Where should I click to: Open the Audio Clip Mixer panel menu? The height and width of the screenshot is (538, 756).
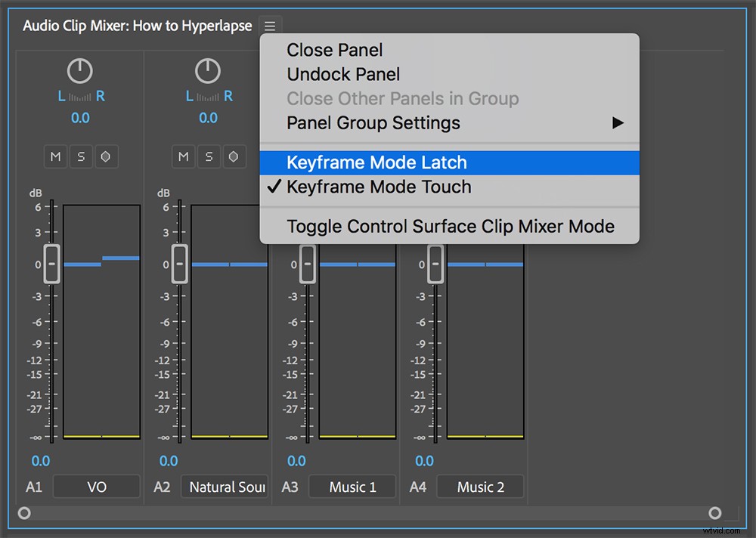tap(270, 25)
